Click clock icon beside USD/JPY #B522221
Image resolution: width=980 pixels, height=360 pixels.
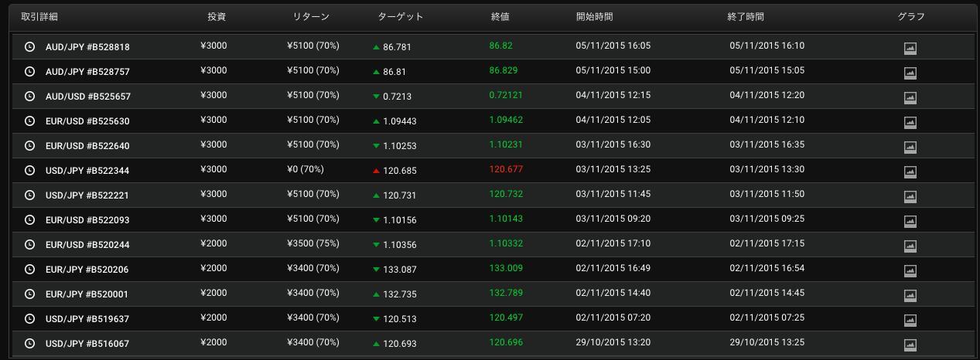pyautogui.click(x=30, y=195)
